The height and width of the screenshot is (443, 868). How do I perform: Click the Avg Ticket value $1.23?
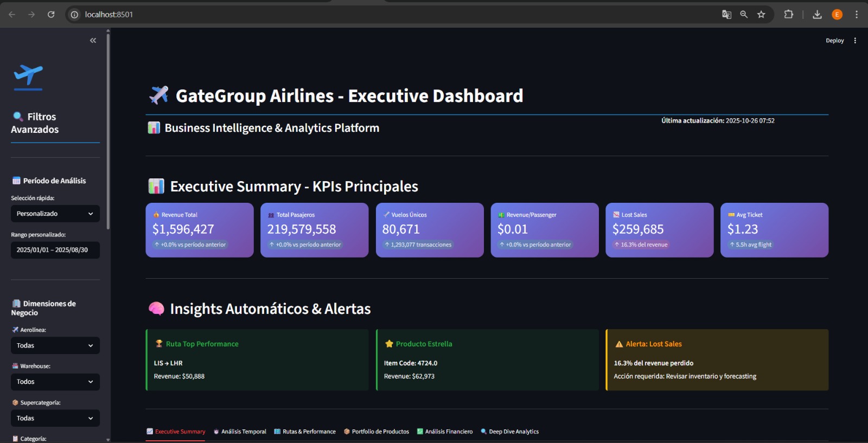[x=743, y=229]
